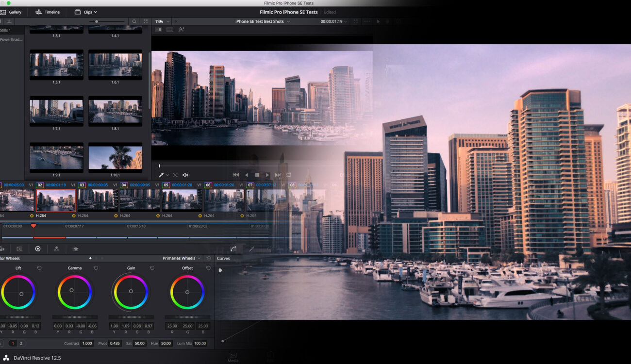The image size is (631, 364).
Task: Click inside the Gain color wheel
Action: click(x=131, y=292)
